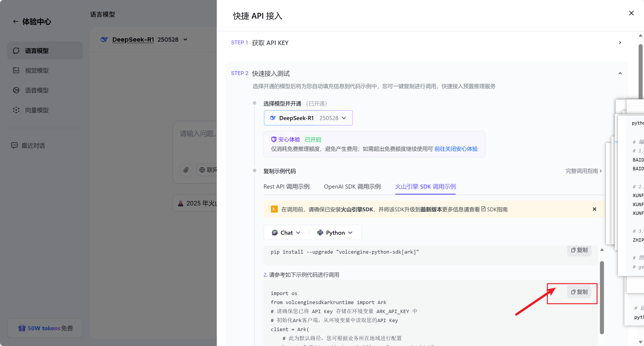The image size is (644, 346).
Task: Open the 语音模型 sidebar item
Action: click(x=36, y=90)
